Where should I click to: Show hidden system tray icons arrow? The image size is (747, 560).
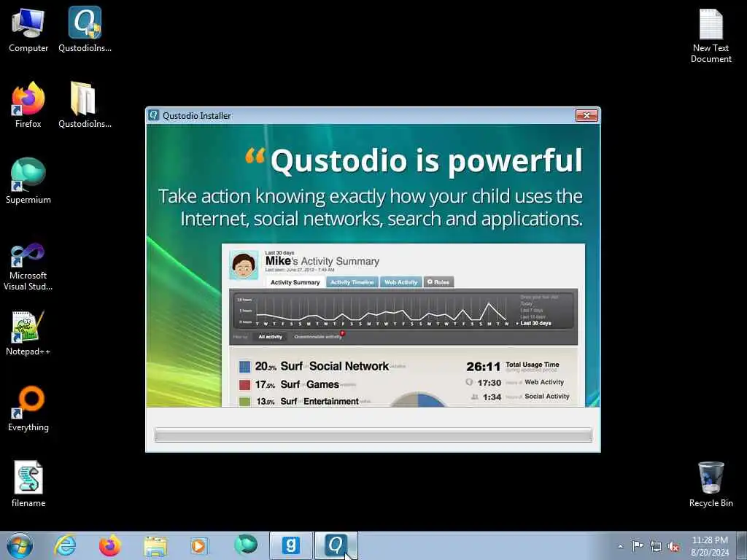(x=620, y=546)
